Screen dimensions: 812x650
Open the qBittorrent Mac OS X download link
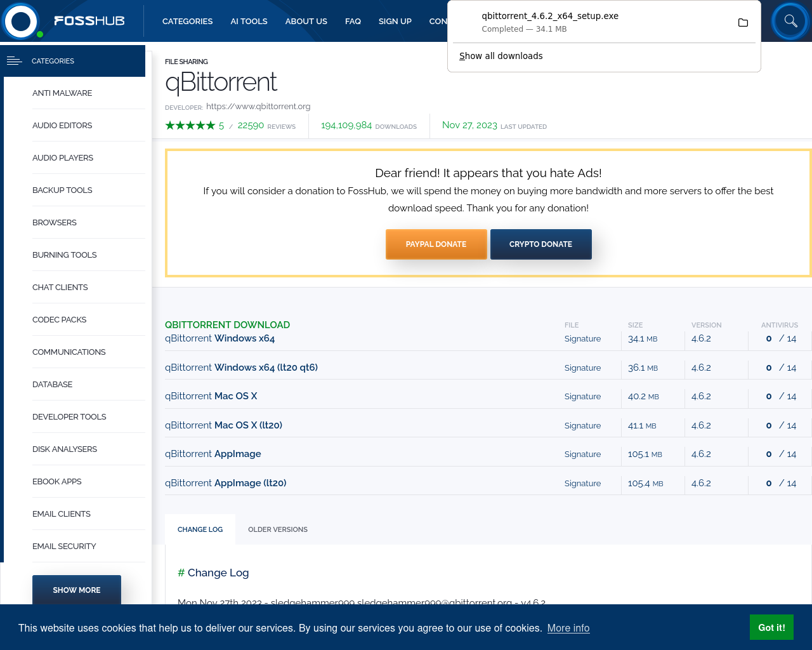(x=211, y=396)
